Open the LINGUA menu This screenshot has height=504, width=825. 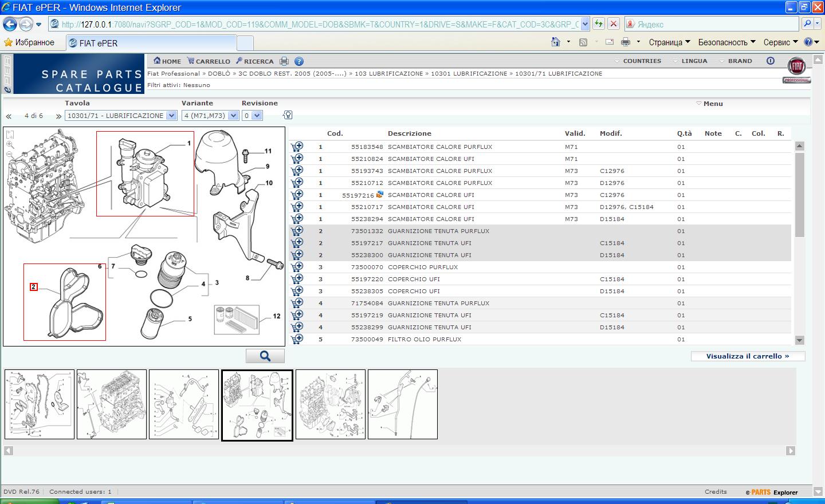[694, 61]
